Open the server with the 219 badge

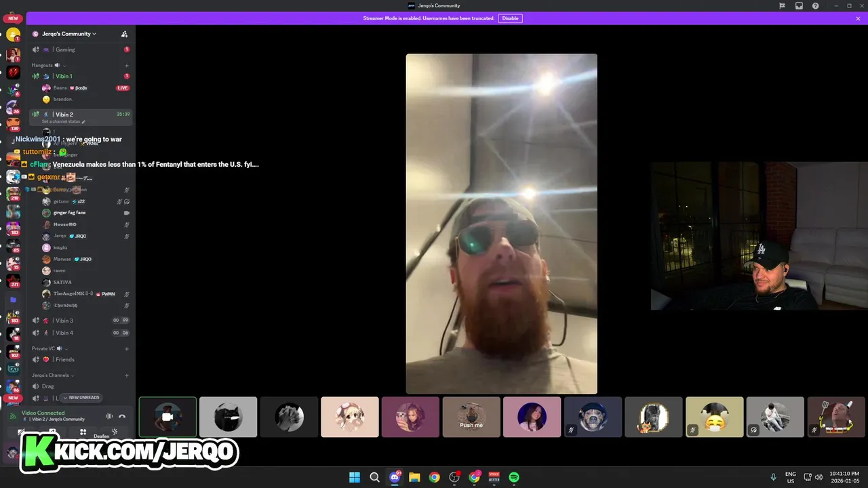tap(13, 194)
